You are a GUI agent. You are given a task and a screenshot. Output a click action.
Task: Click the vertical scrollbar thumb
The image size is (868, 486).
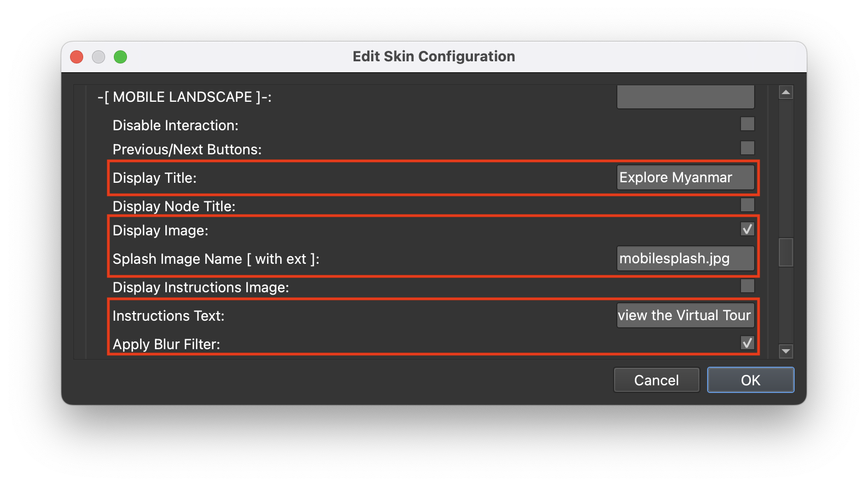[x=786, y=252]
